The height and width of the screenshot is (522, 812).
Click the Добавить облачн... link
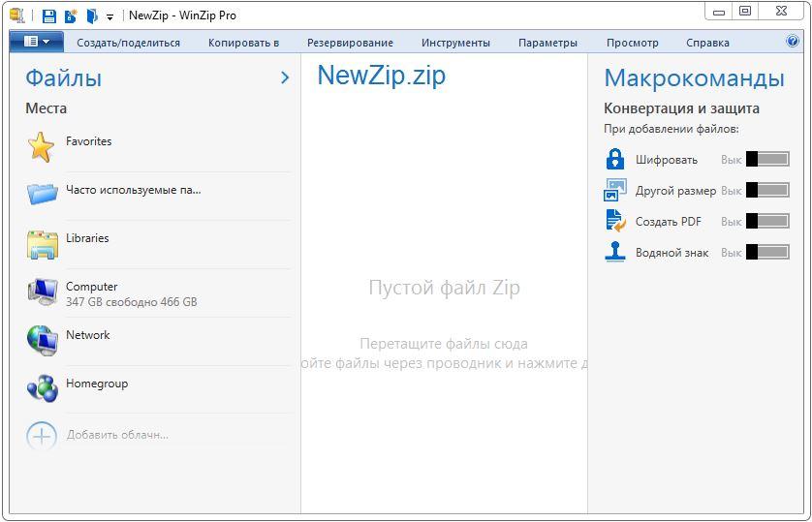click(x=117, y=435)
